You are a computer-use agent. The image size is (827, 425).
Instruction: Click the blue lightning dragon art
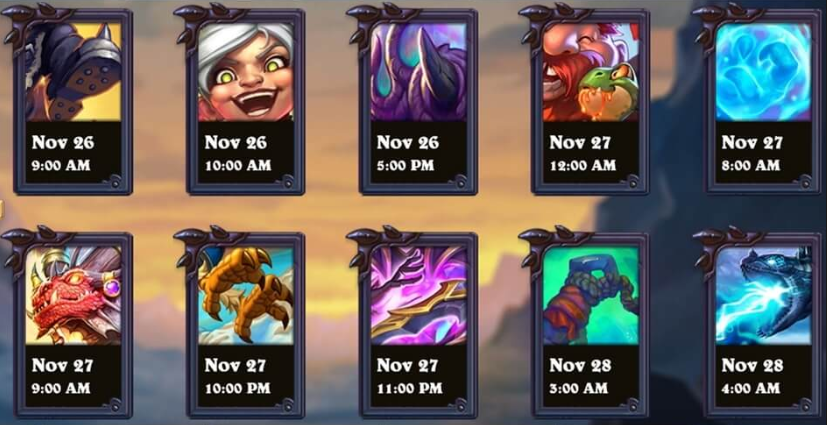coord(763,295)
